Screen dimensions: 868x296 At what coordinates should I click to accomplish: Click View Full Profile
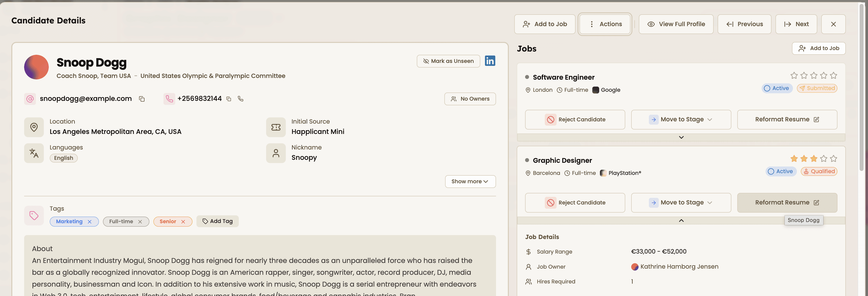pyautogui.click(x=676, y=24)
